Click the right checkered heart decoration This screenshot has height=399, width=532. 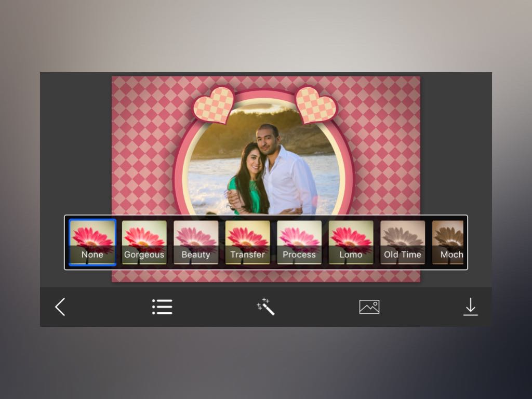(315, 105)
